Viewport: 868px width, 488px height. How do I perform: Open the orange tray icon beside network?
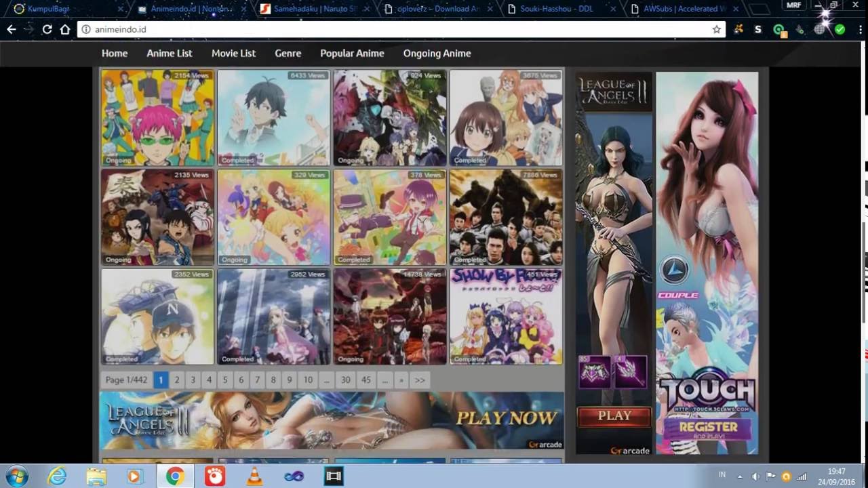click(787, 476)
